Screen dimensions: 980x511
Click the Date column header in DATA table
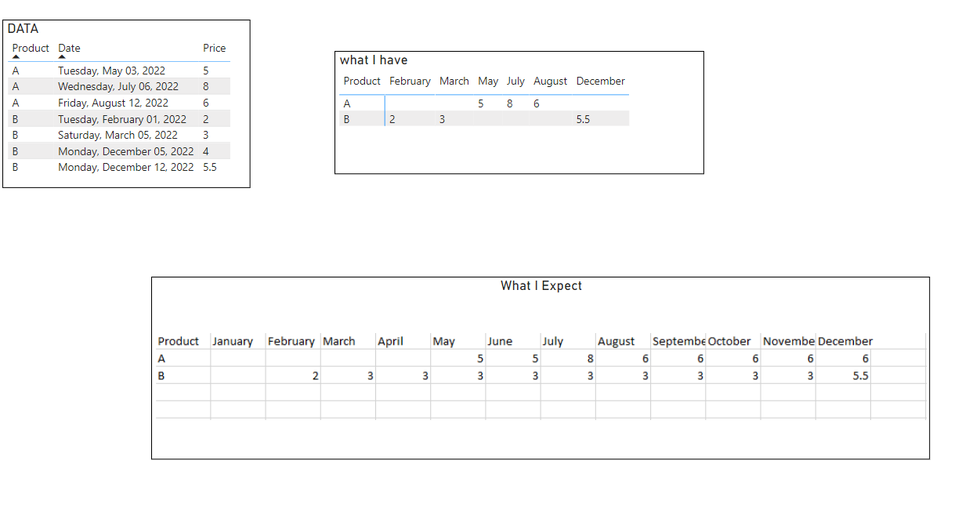69,48
